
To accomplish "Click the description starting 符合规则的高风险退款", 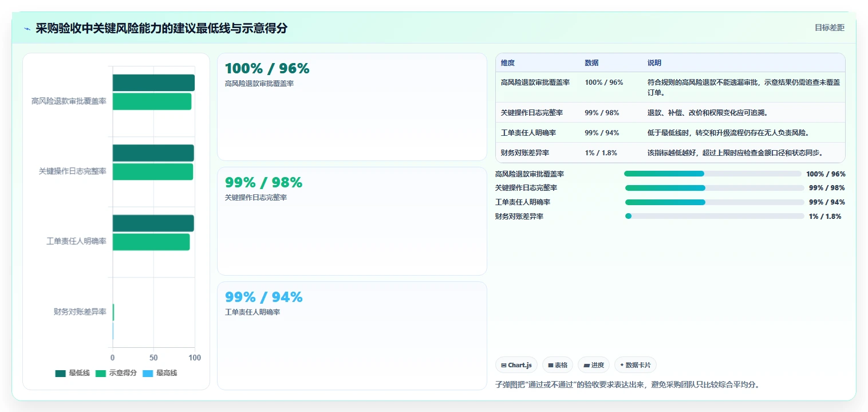I will (x=744, y=87).
